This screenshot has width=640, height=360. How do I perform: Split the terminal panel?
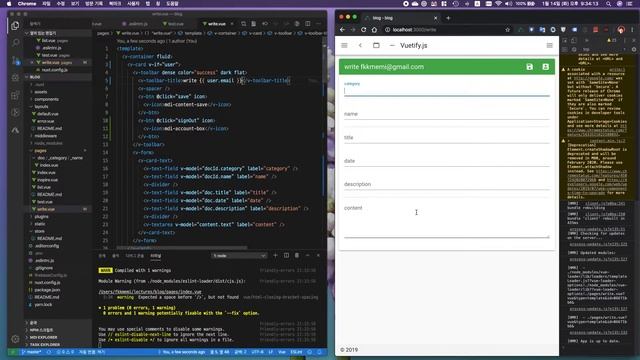pyautogui.click(x=286, y=256)
